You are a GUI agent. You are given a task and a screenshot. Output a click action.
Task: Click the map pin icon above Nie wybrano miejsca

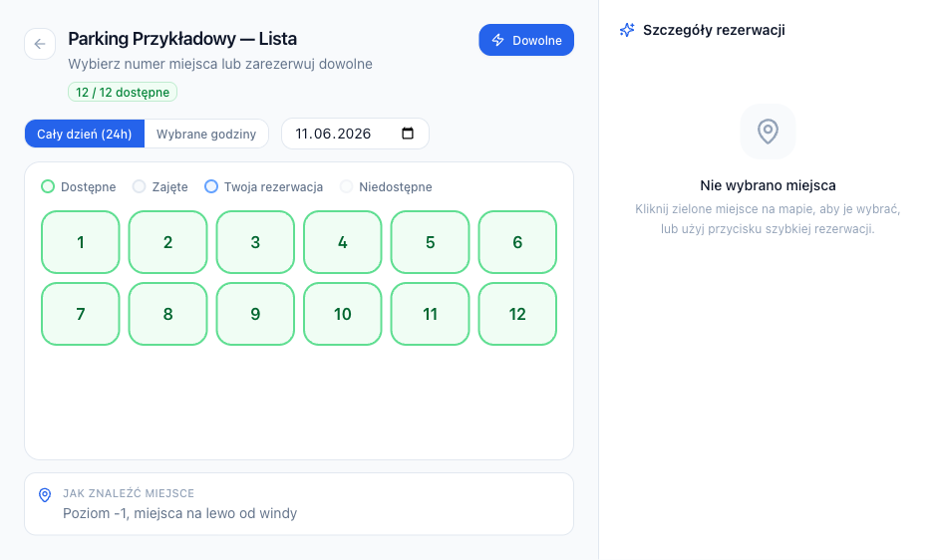point(768,132)
